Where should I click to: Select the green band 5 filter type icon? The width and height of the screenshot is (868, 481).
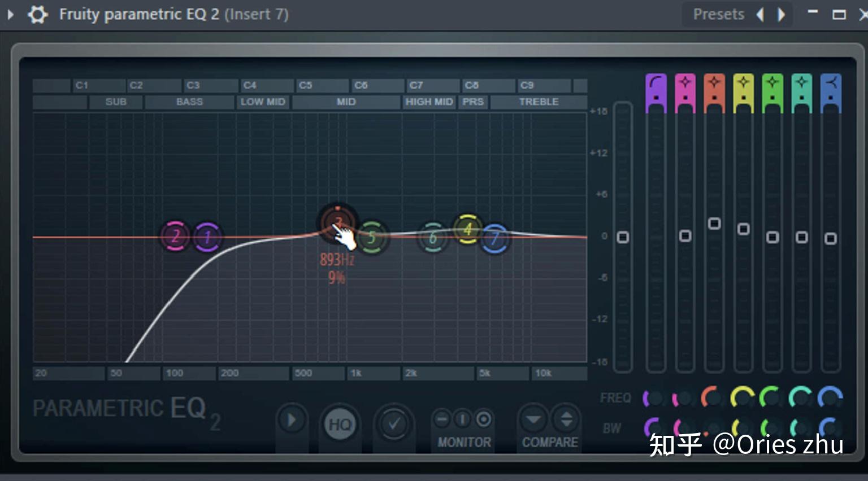click(x=772, y=90)
